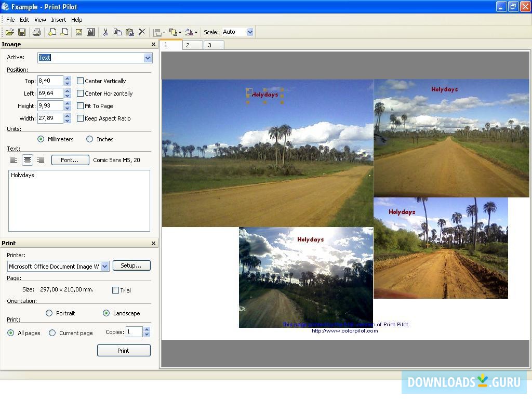The image size is (532, 399).
Task: Click the Add page toolbar icon
Action: coord(52,32)
